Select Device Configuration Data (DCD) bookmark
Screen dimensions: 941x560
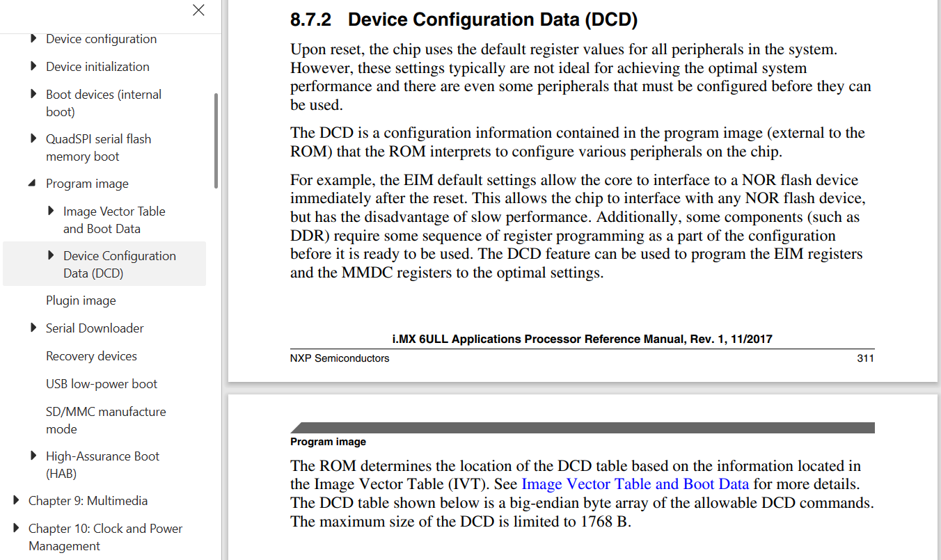tap(120, 264)
